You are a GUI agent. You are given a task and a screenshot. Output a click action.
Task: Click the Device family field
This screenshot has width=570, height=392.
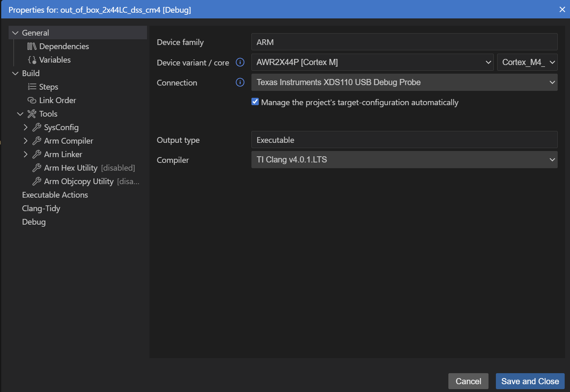404,42
